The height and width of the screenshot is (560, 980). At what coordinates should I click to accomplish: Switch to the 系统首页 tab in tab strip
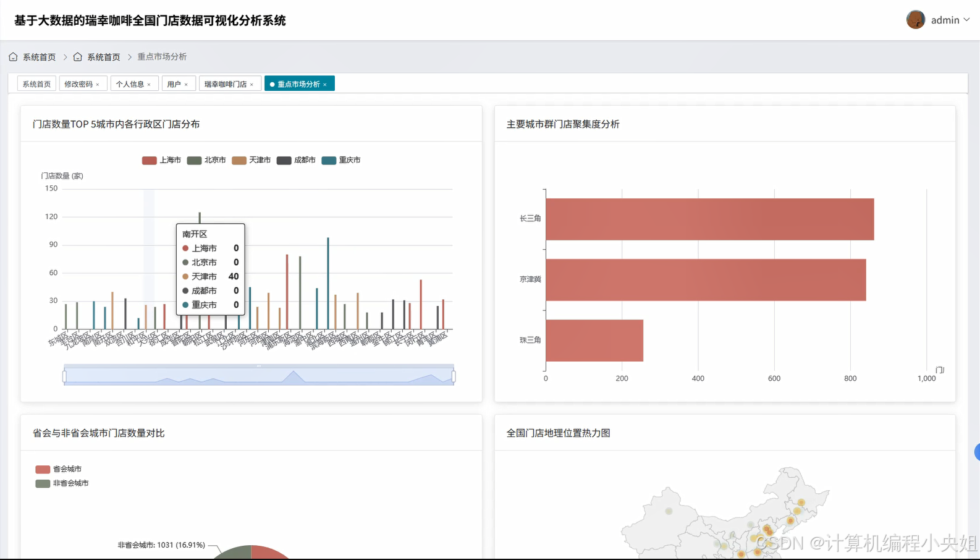pos(36,84)
